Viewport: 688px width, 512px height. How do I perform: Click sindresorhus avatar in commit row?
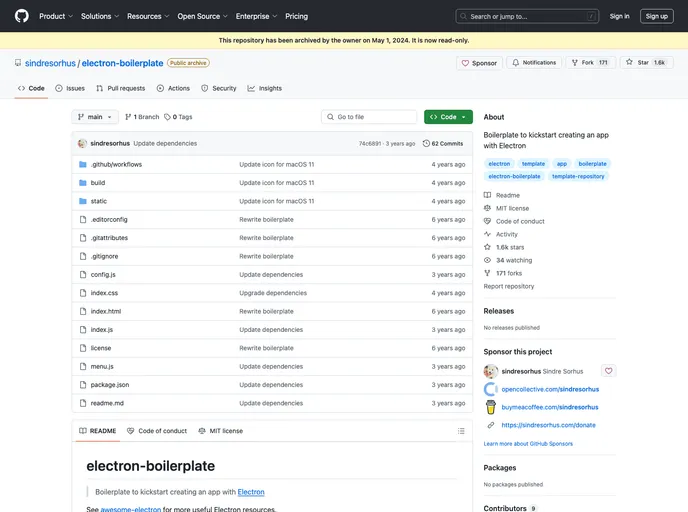[82, 143]
